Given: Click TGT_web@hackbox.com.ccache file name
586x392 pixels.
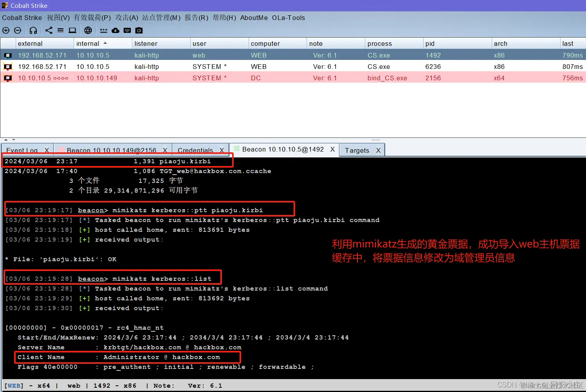Looking at the screenshot, I should [215, 171].
